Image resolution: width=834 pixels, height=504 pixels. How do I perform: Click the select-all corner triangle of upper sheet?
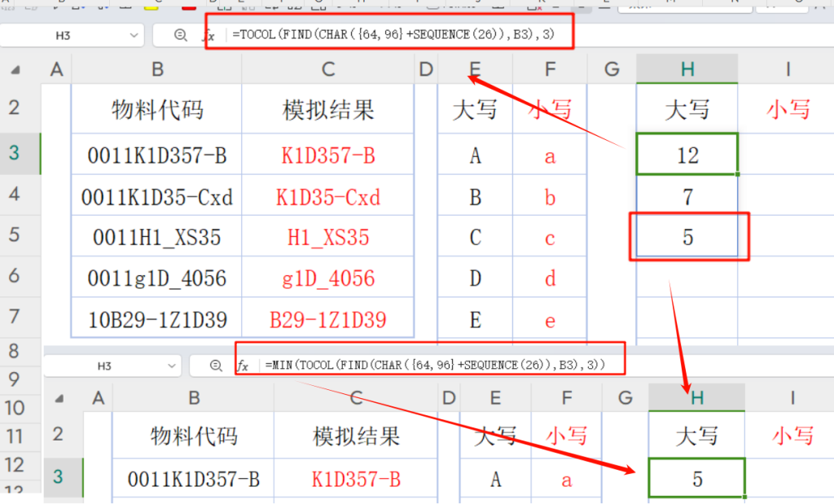pos(15,70)
